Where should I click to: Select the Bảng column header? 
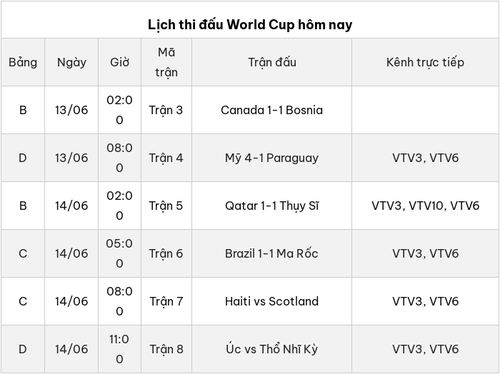23,62
